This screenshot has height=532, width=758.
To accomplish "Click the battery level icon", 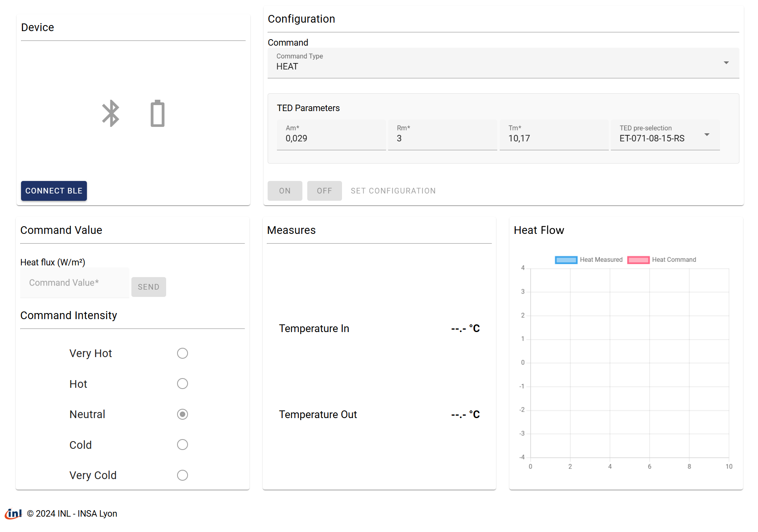I will pos(157,114).
